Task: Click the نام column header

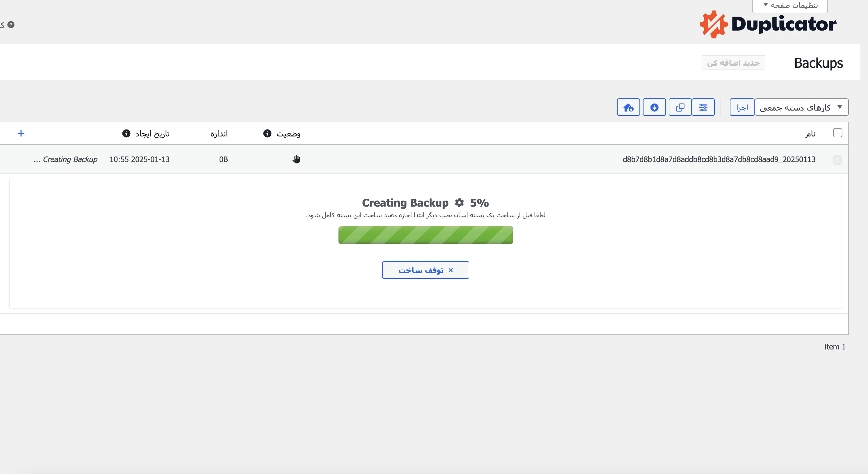Action: [810, 134]
